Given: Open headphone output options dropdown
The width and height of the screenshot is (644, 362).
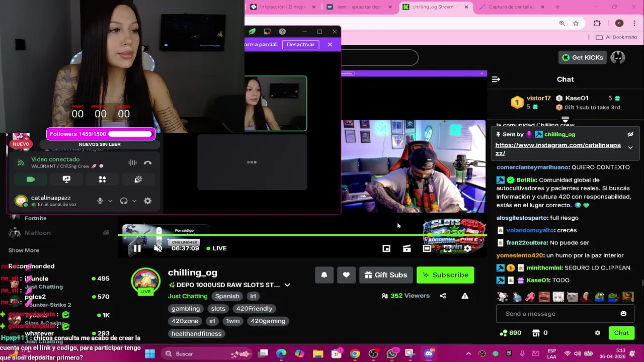Looking at the screenshot, I should click(134, 201).
